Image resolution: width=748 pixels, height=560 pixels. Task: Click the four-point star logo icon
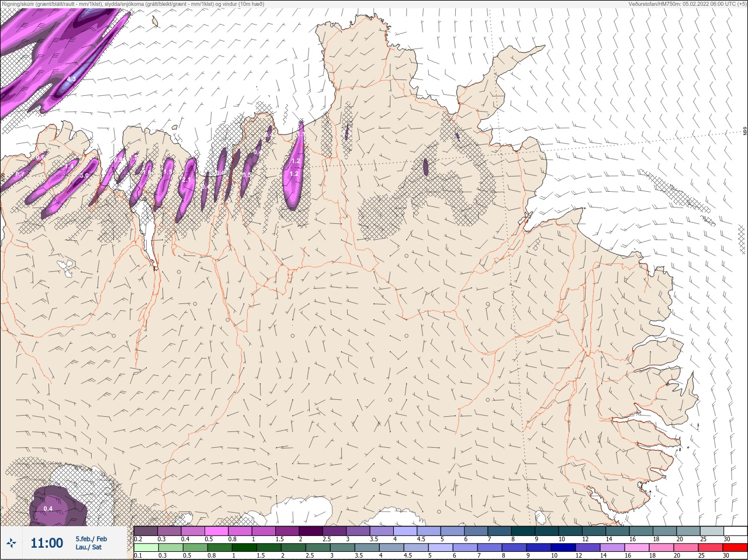(11, 544)
